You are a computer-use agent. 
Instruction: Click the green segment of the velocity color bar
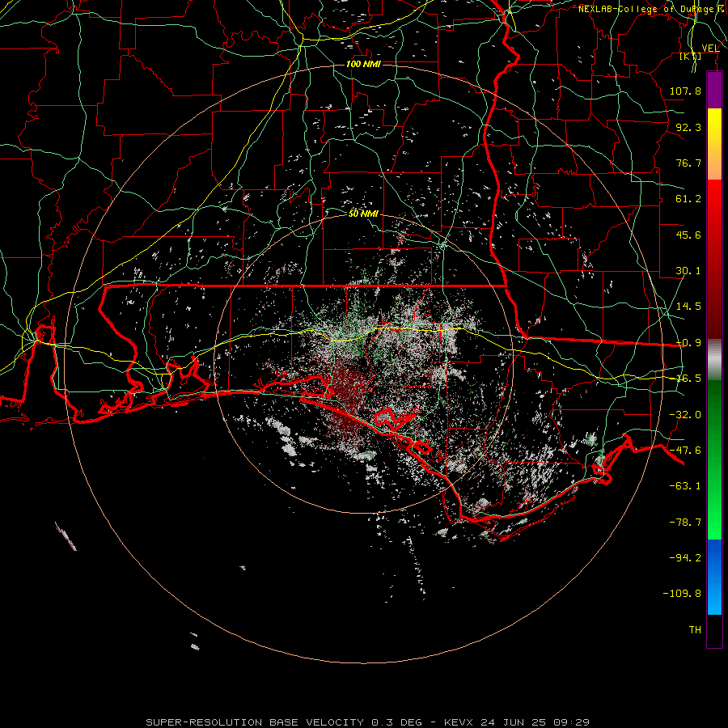[714, 459]
